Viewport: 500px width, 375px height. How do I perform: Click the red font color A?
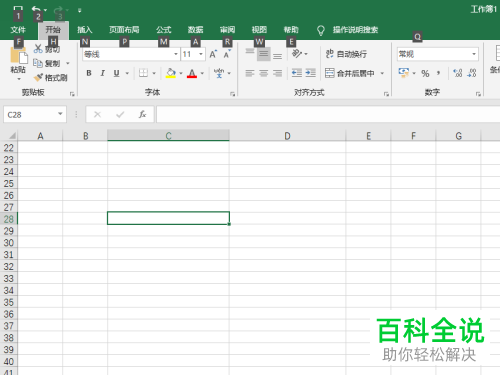(x=192, y=73)
